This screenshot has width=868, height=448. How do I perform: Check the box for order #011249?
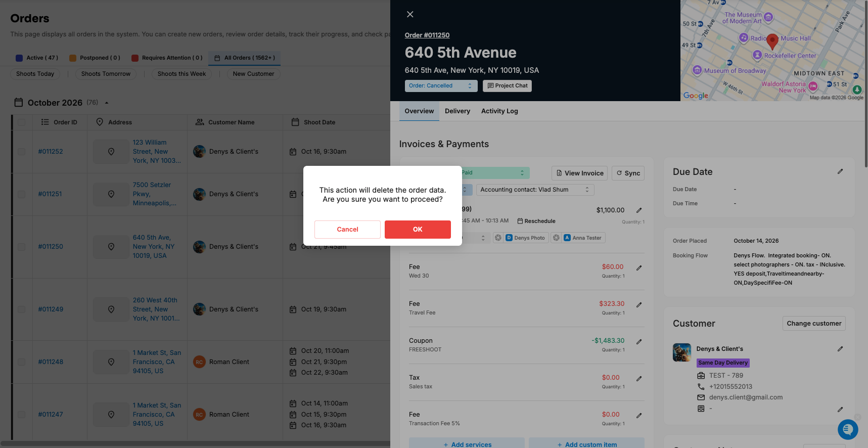[21, 309]
